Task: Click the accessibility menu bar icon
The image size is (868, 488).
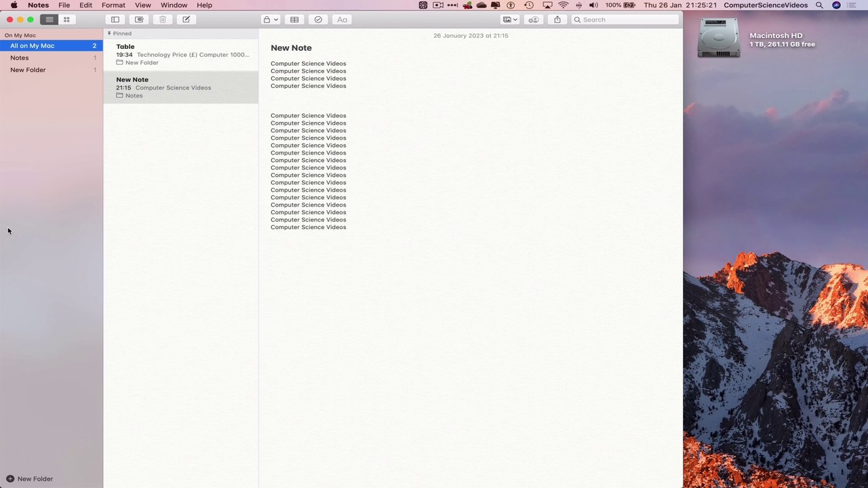Action: 511,5
